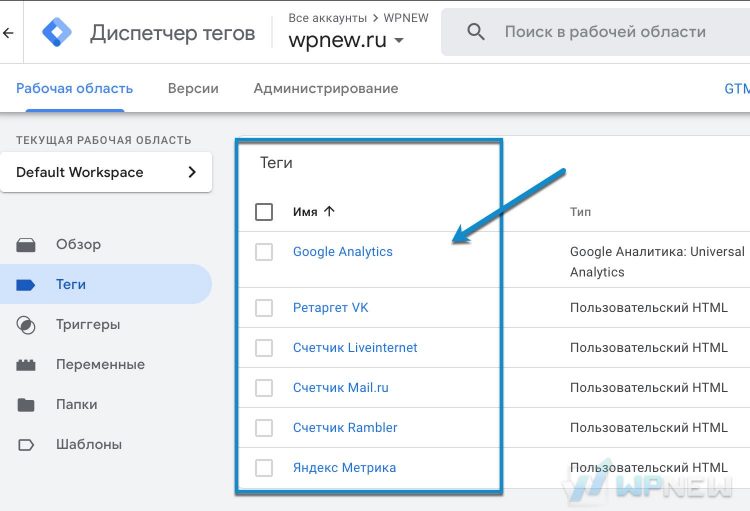Open the wpnew.ru container dropdown
The image size is (750, 511).
point(346,40)
